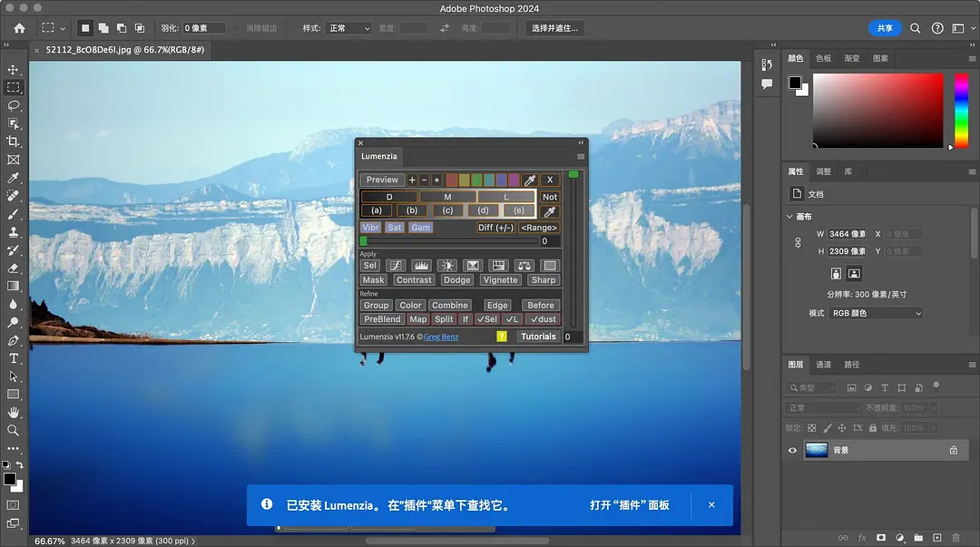
Task: Collapse the 画布 section in Properties
Action: pyautogui.click(x=789, y=216)
